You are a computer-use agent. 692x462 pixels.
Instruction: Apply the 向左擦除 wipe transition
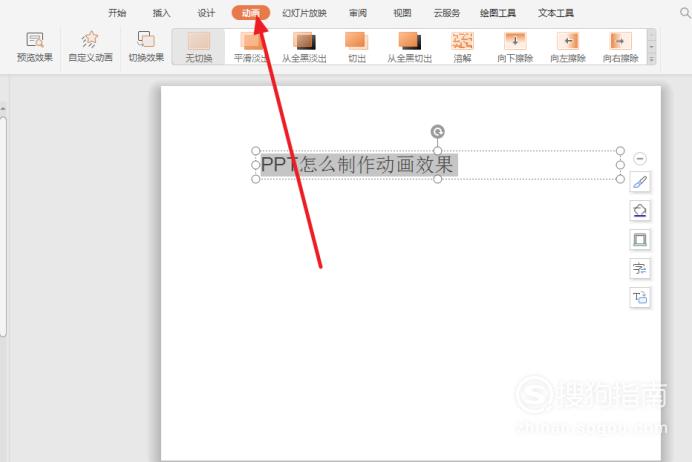pyautogui.click(x=568, y=47)
